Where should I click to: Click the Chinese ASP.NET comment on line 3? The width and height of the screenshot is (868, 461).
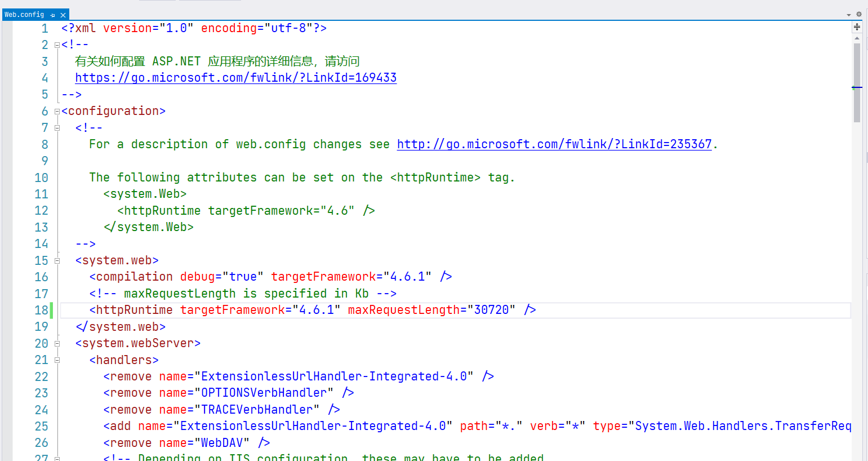(x=217, y=61)
